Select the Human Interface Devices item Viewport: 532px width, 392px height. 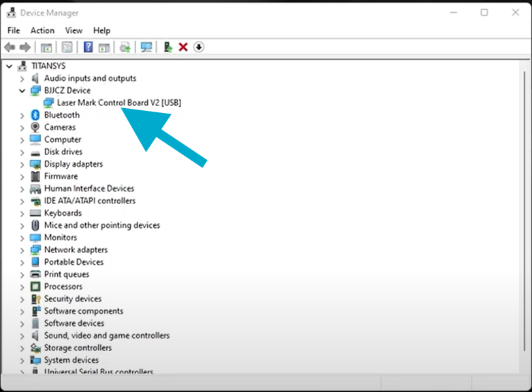click(x=89, y=189)
